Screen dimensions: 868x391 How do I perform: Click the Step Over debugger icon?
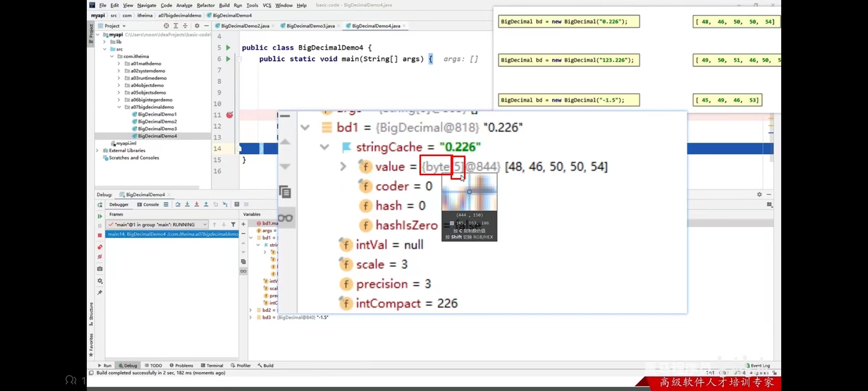point(178,205)
